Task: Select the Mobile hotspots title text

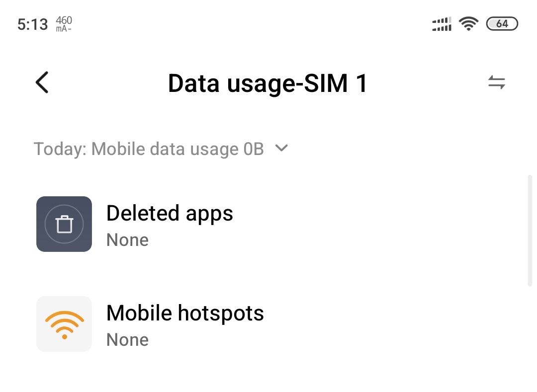Action: pyautogui.click(x=185, y=314)
